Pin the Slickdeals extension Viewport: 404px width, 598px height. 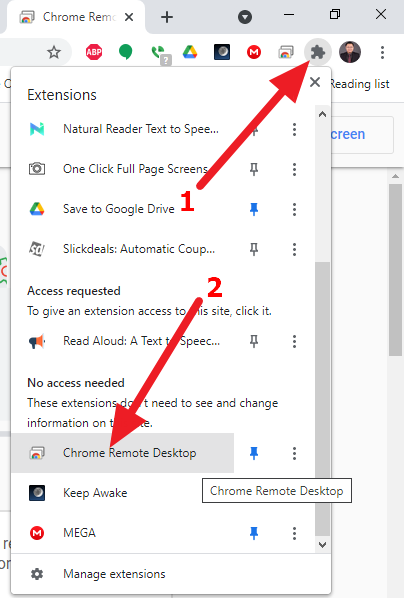(254, 249)
